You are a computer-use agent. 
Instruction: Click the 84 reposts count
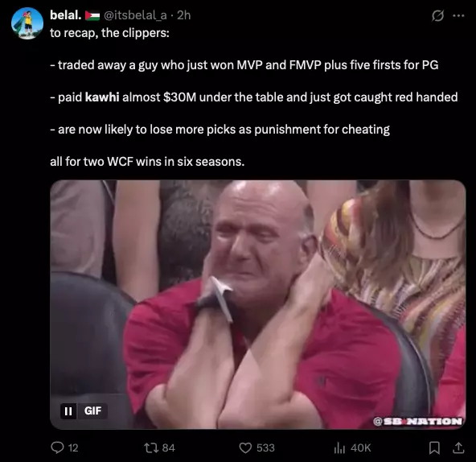tap(169, 448)
